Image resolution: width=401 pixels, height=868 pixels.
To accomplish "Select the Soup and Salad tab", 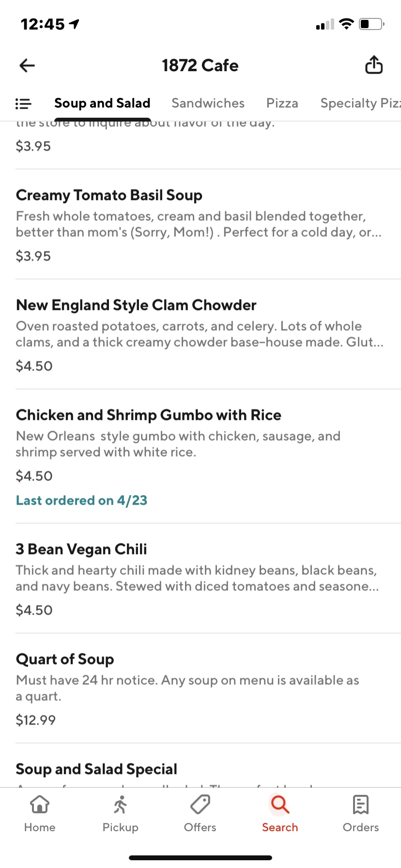I will (x=102, y=103).
